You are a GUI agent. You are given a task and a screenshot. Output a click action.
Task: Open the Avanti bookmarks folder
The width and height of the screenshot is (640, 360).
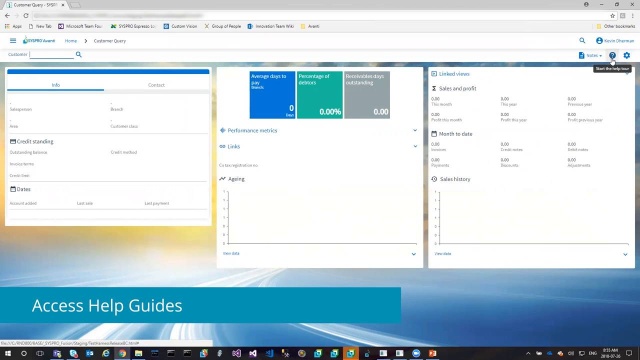click(x=310, y=26)
